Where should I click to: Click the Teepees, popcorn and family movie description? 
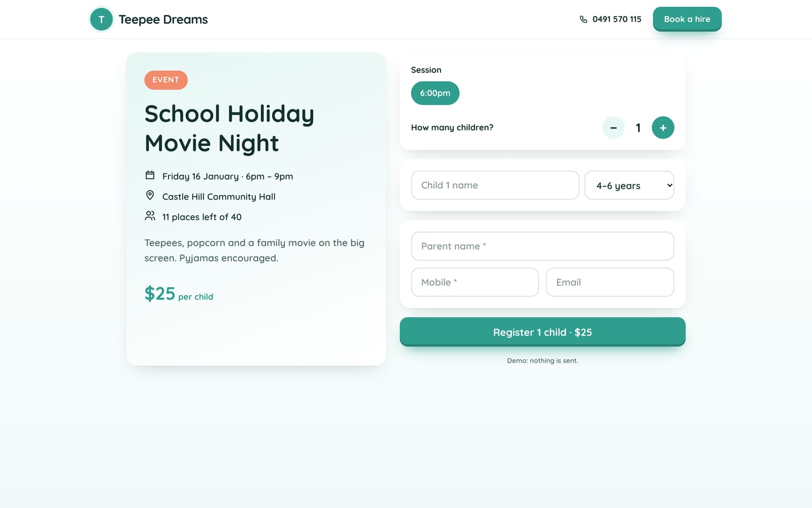[x=254, y=250]
